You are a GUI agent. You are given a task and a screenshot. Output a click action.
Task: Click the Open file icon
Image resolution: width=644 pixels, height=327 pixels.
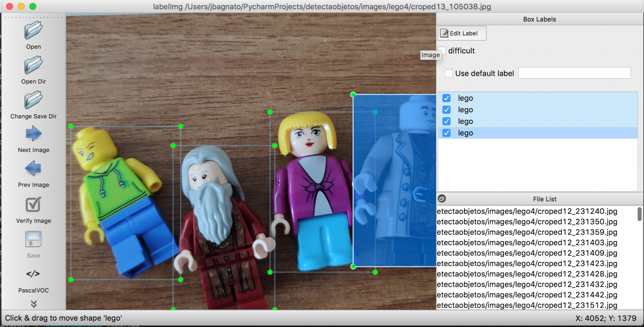pyautogui.click(x=34, y=31)
